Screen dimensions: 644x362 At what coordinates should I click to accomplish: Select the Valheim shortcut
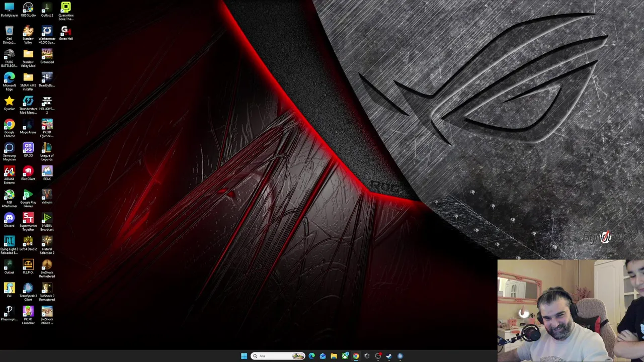tap(47, 197)
